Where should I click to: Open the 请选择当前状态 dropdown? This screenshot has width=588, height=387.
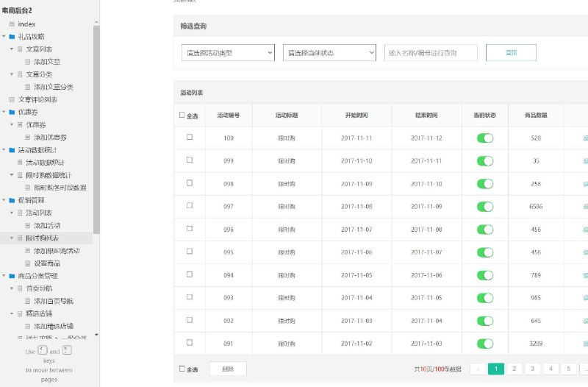pos(329,52)
